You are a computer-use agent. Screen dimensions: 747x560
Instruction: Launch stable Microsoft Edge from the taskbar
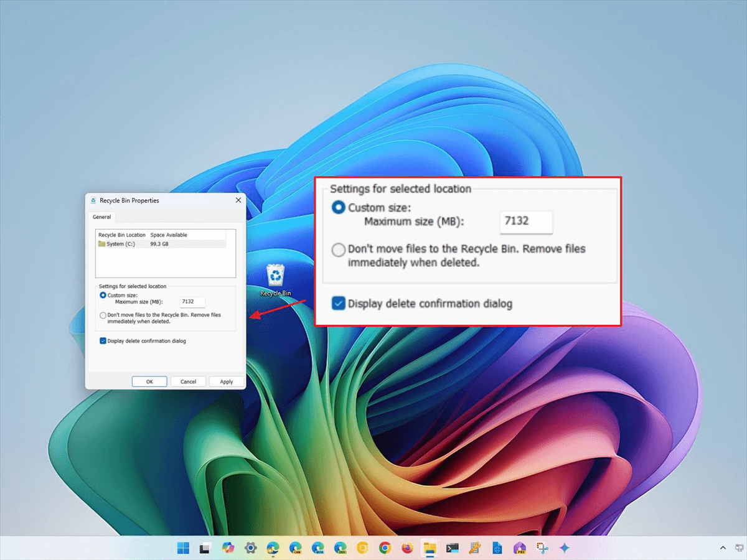(x=273, y=548)
